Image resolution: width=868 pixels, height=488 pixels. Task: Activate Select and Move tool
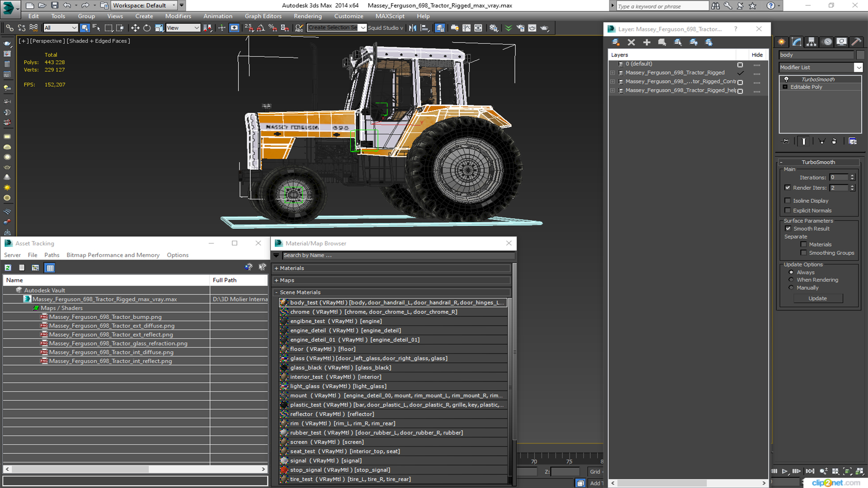click(135, 28)
